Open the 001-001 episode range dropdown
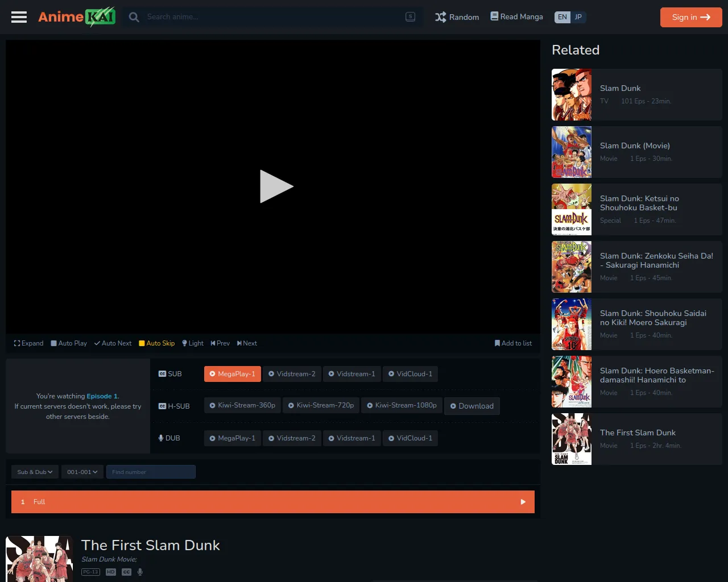Image resolution: width=728 pixels, height=582 pixels. 82,472
